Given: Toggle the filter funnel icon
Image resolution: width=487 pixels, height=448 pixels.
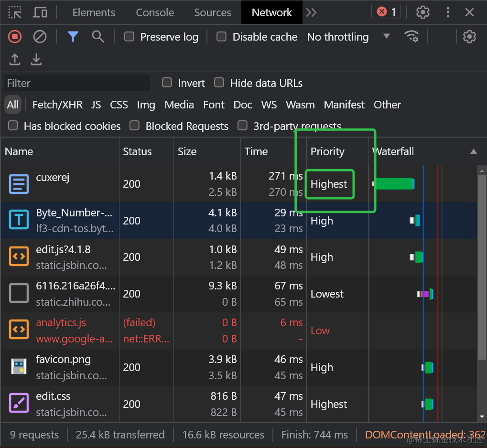Looking at the screenshot, I should point(73,37).
